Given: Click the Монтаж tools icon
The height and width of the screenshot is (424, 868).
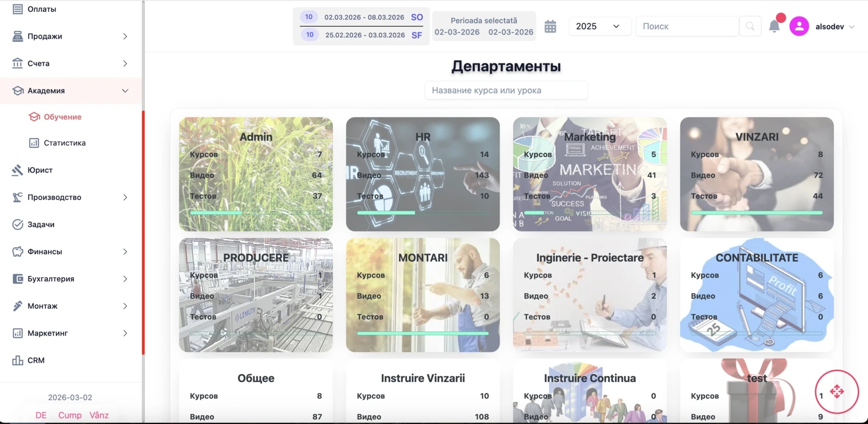Looking at the screenshot, I should (x=18, y=306).
